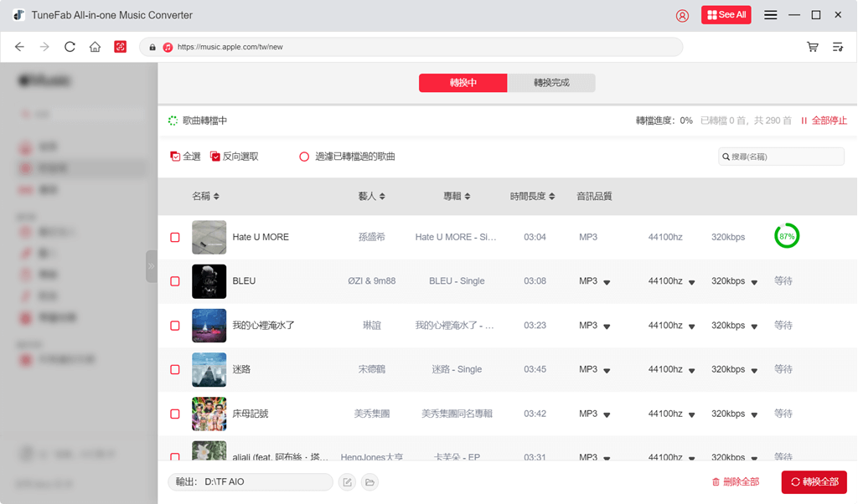Sort by 名稱 column arrows
This screenshot has width=858, height=504.
(217, 196)
